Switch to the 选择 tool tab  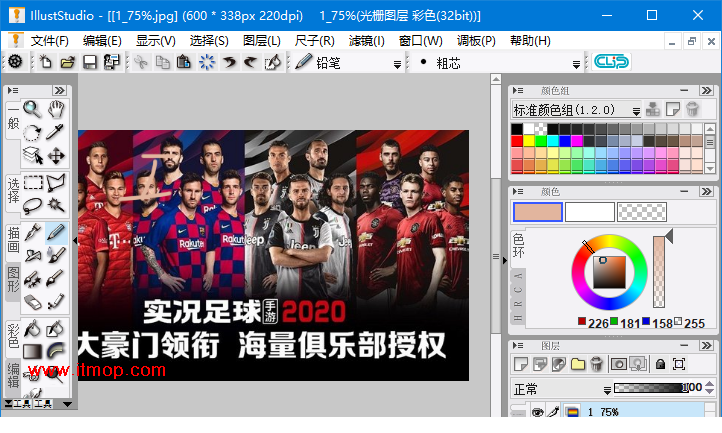click(13, 191)
